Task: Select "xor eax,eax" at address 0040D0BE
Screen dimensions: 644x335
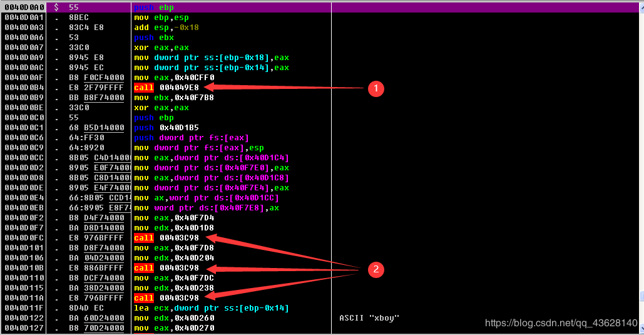Action: click(161, 108)
